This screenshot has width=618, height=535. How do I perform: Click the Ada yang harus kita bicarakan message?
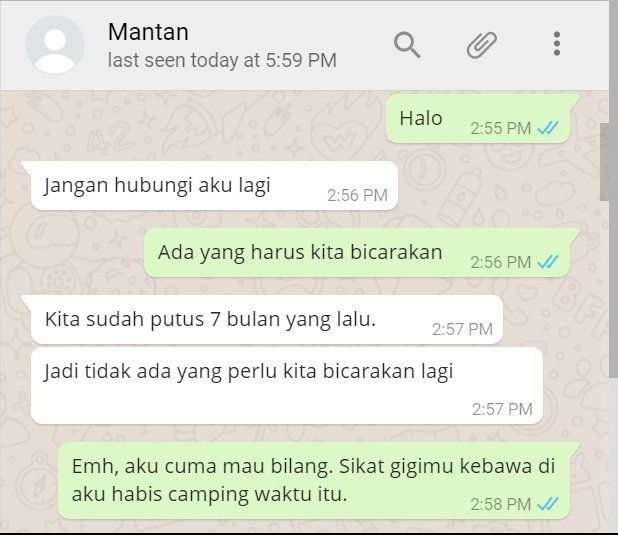pyautogui.click(x=357, y=253)
